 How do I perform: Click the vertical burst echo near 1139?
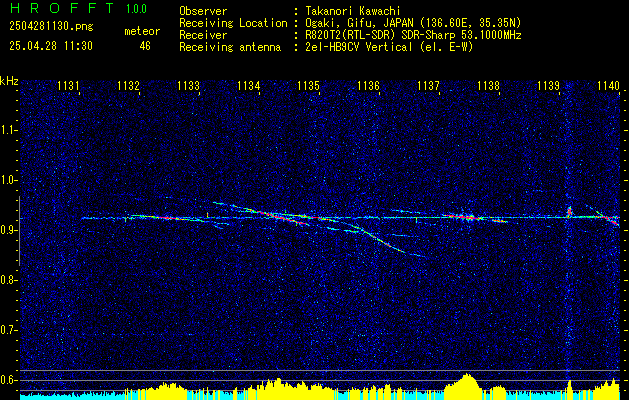(x=569, y=211)
